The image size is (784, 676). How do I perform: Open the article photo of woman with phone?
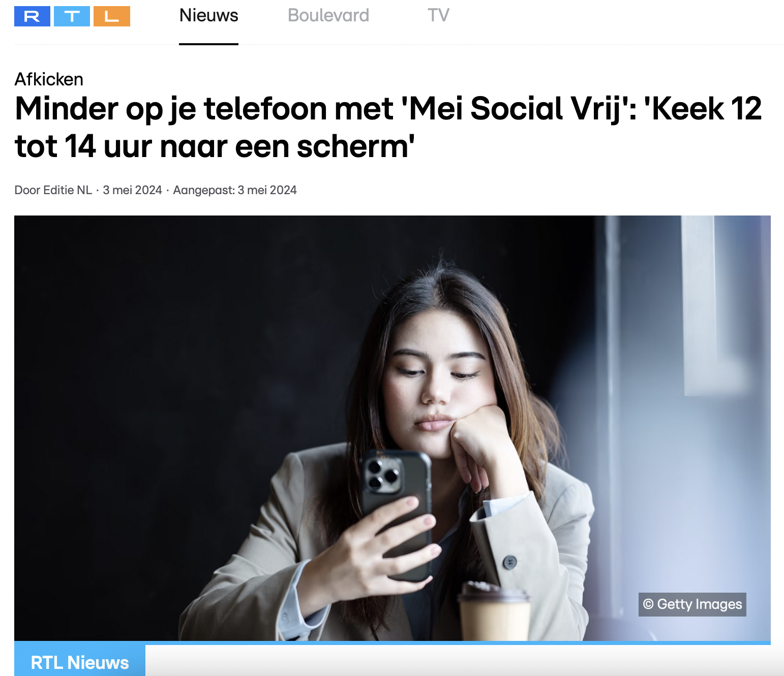pos(393,428)
